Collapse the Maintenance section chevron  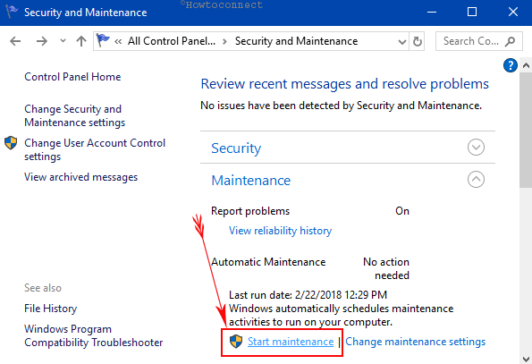pyautogui.click(x=476, y=179)
